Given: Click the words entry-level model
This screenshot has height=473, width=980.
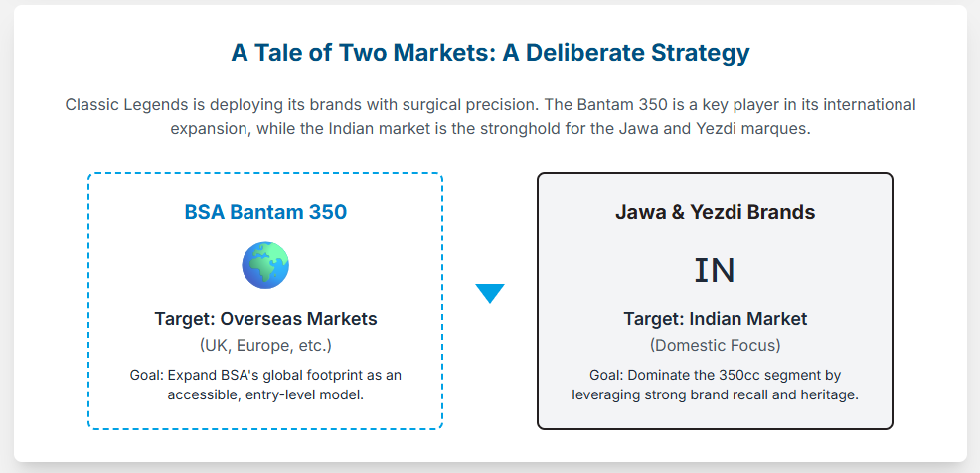Looking at the screenshot, I should [326, 394].
